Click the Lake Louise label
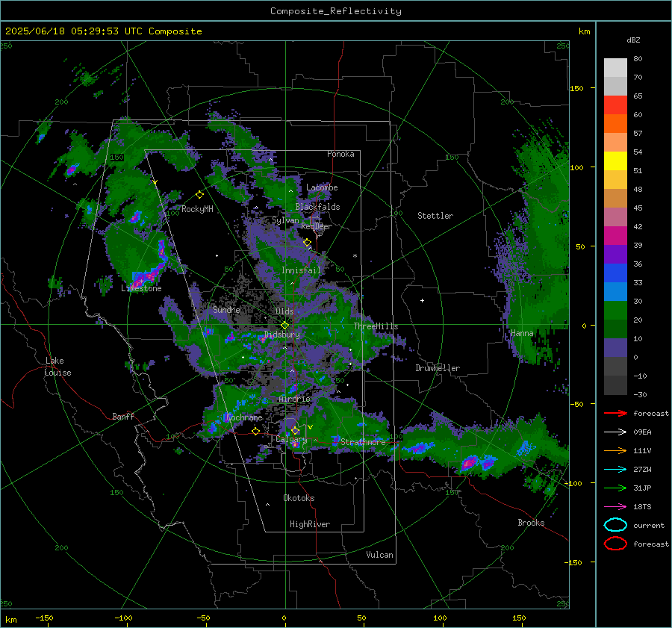The image size is (672, 628). (x=58, y=367)
